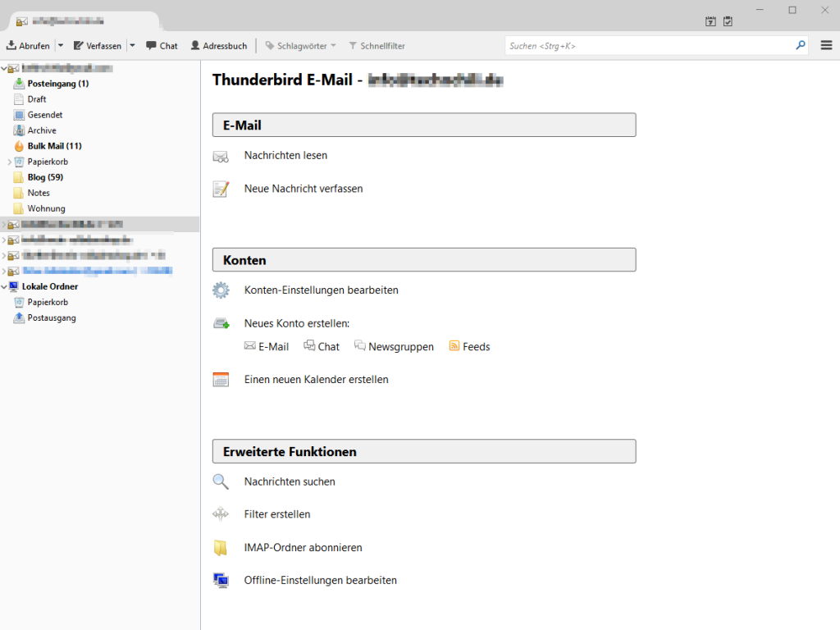The width and height of the screenshot is (840, 630).
Task: Select the Posteingang folder
Action: (x=57, y=83)
